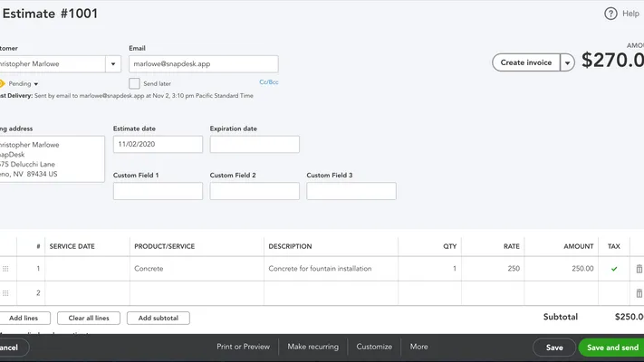
Task: Grab the drag handle for row 1
Action: (x=5, y=269)
